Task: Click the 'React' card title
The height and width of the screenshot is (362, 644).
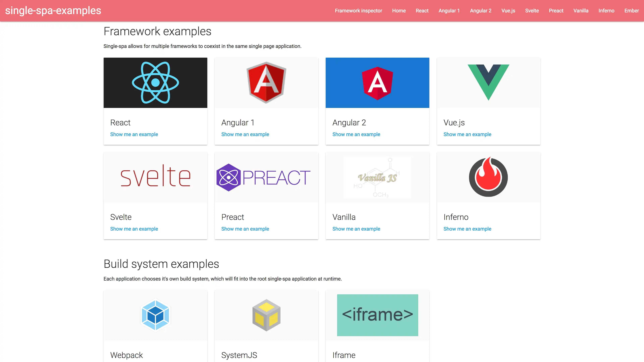Action: click(x=120, y=123)
